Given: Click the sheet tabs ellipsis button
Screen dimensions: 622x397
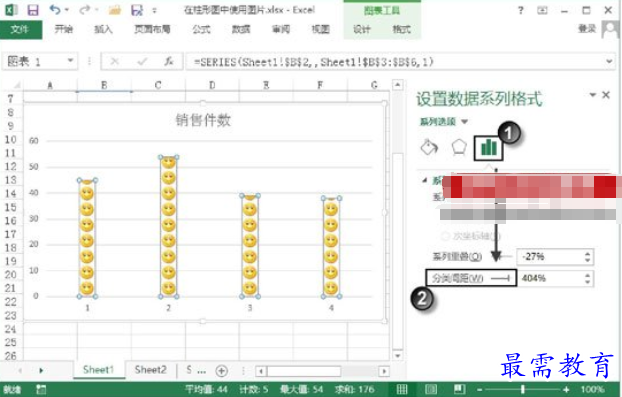Looking at the screenshot, I should click(202, 371).
